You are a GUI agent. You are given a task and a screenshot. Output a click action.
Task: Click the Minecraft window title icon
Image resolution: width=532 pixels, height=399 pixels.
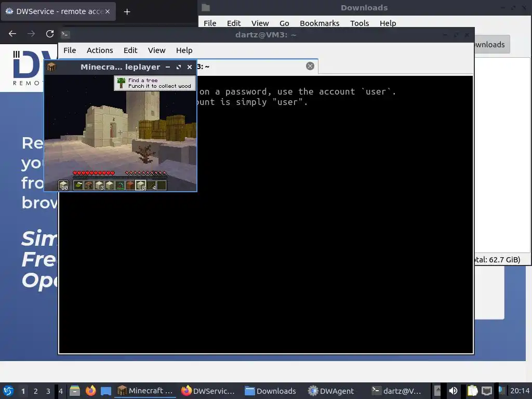[x=51, y=67]
